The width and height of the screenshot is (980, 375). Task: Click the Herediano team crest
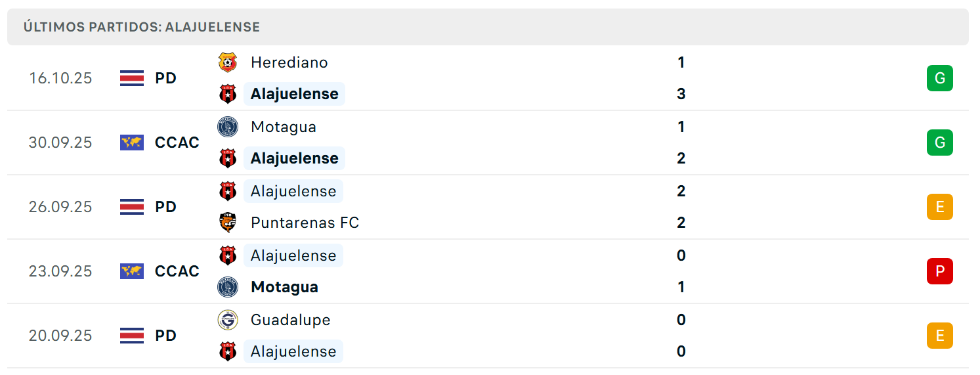[228, 62]
